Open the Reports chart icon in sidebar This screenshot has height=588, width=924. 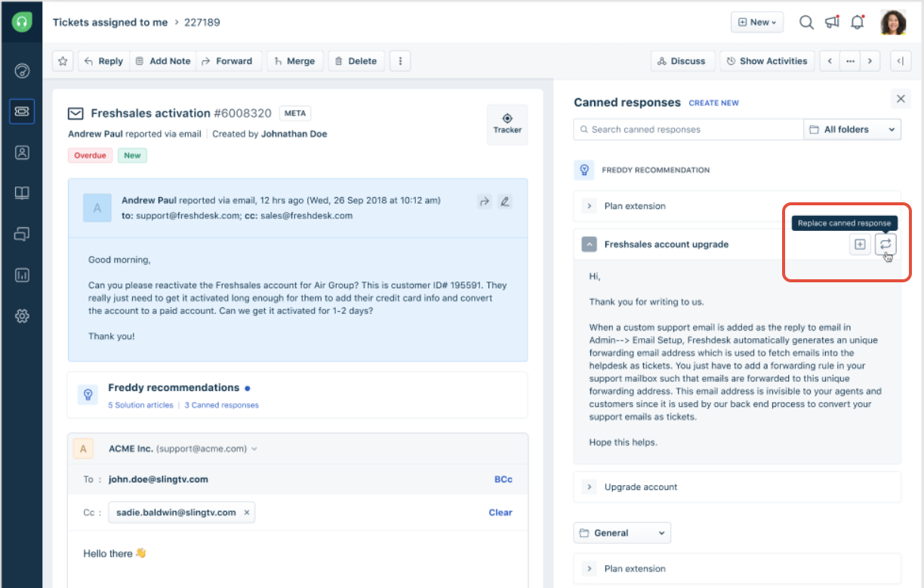point(22,275)
